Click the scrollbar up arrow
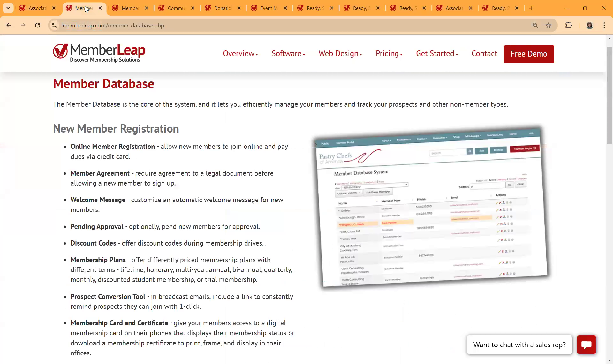Screen dimensions: 613x364 [609, 39]
